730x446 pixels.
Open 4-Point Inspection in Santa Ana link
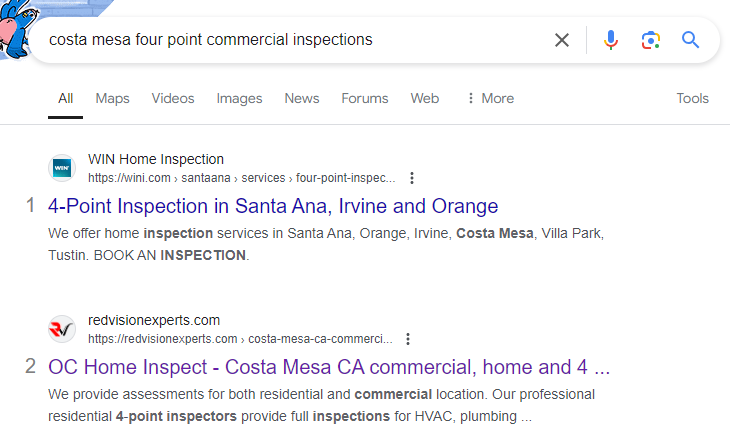pos(273,207)
